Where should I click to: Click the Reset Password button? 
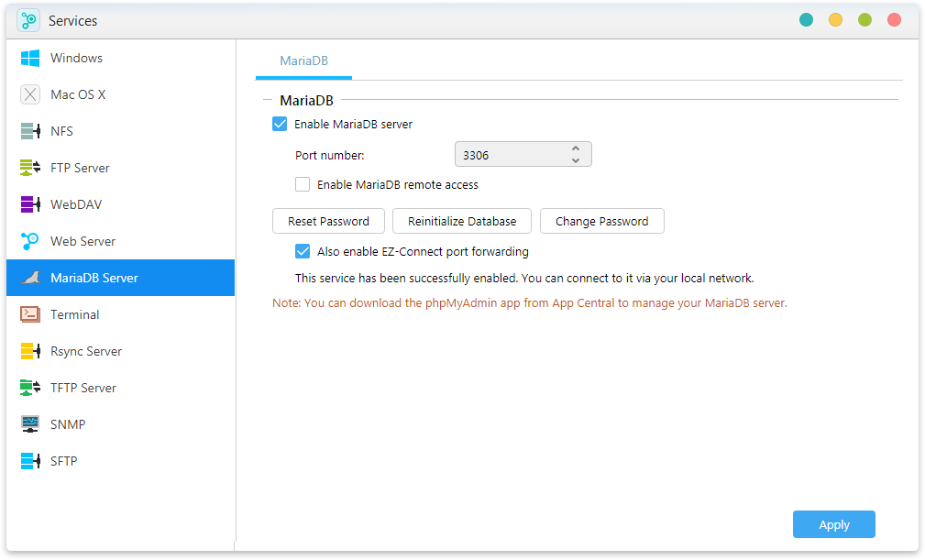tap(328, 221)
